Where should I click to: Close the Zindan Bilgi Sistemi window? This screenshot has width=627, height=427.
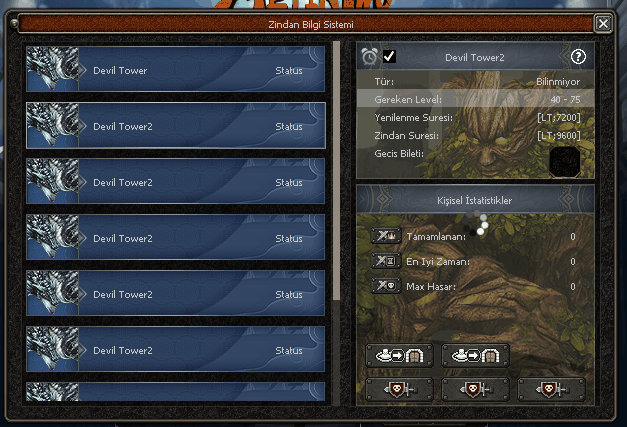603,24
